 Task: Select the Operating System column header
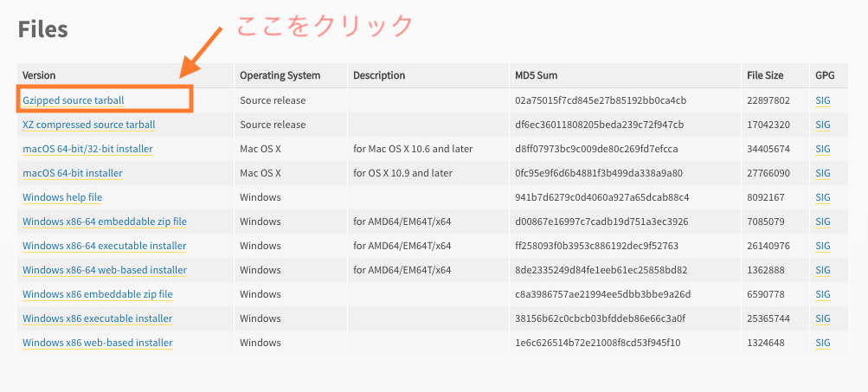[x=280, y=75]
